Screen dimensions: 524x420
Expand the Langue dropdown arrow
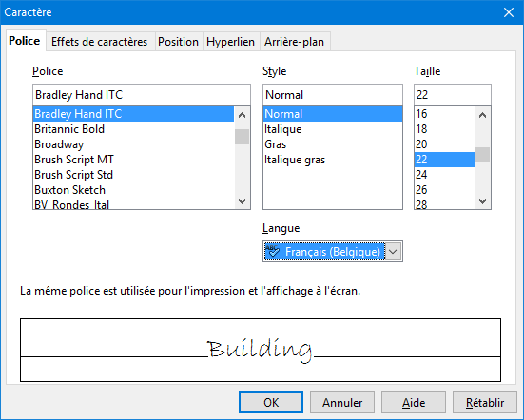tap(394, 252)
